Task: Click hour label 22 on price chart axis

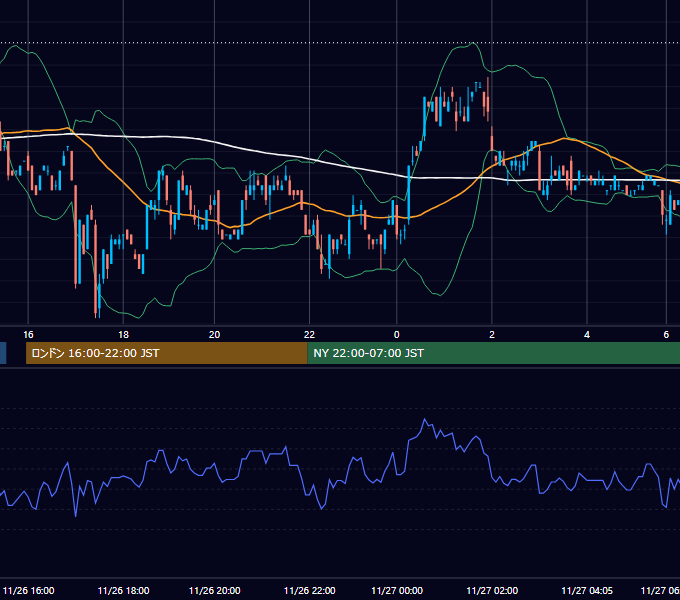Action: 309,335
